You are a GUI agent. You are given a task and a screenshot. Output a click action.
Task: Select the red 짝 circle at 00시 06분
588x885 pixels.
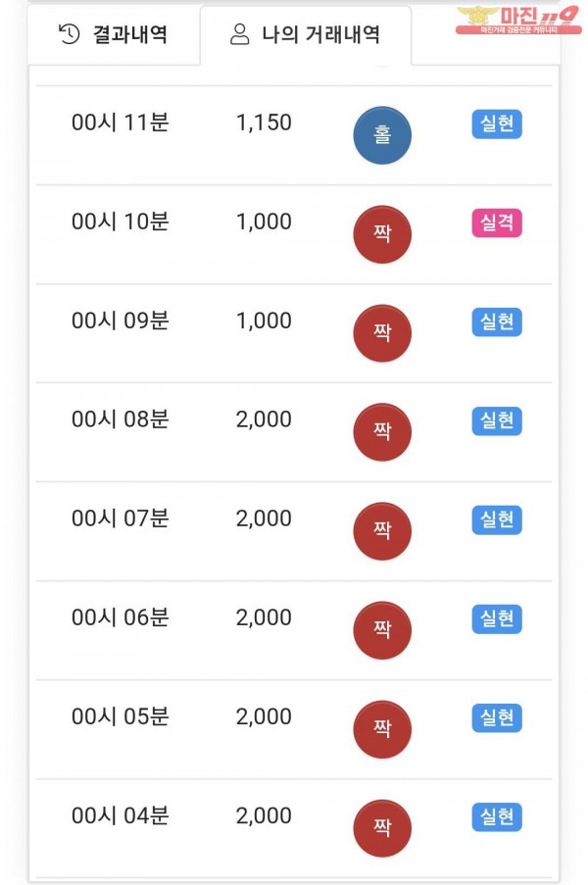(382, 630)
